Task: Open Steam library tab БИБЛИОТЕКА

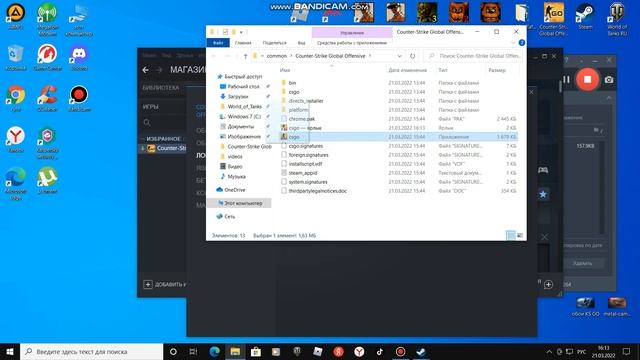Action: pos(160,88)
